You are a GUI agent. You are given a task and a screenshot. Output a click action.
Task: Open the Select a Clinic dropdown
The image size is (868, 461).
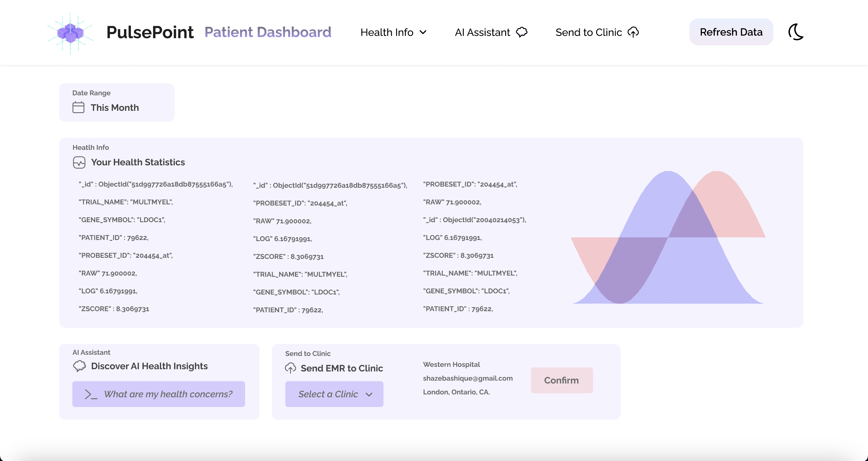click(334, 394)
